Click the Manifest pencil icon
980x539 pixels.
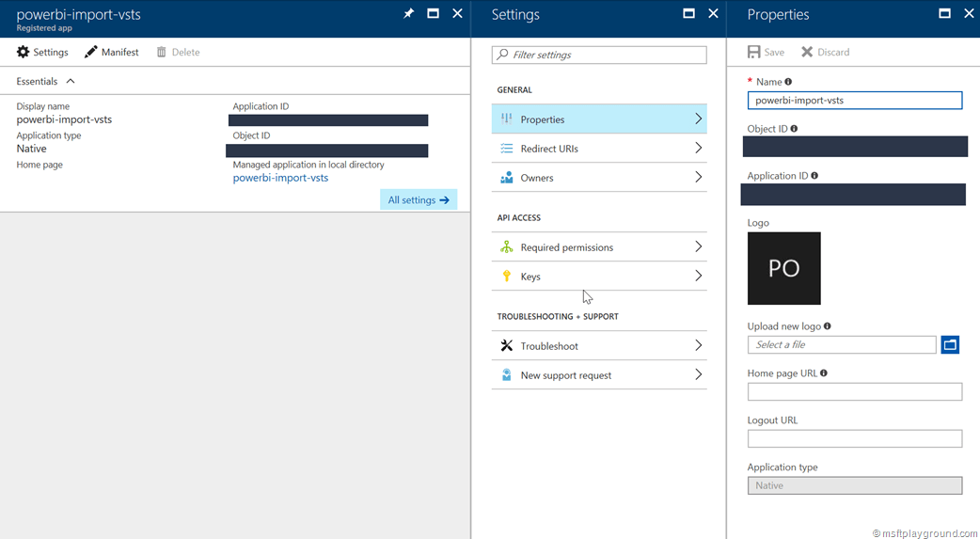[91, 52]
